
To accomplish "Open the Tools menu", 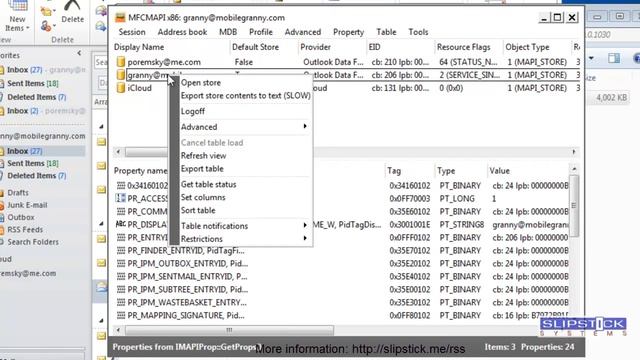I will pyautogui.click(x=418, y=32).
